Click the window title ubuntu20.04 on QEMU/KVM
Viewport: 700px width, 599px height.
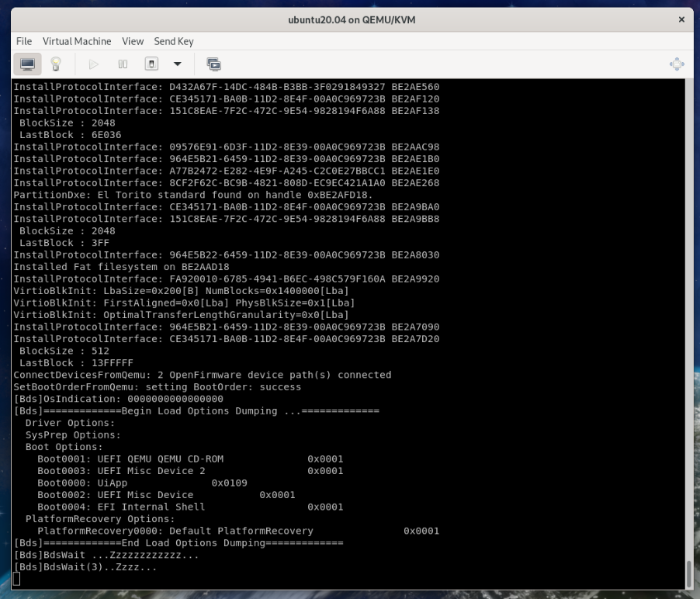pos(352,19)
